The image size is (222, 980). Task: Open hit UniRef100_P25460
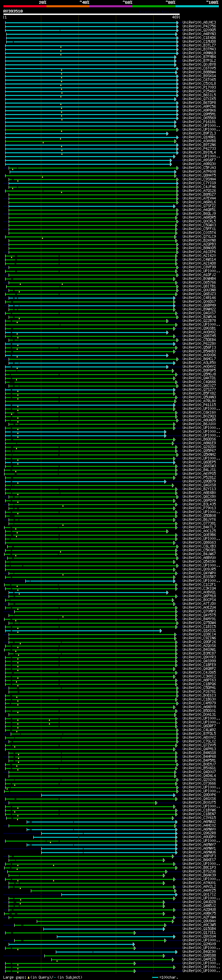click(199, 91)
